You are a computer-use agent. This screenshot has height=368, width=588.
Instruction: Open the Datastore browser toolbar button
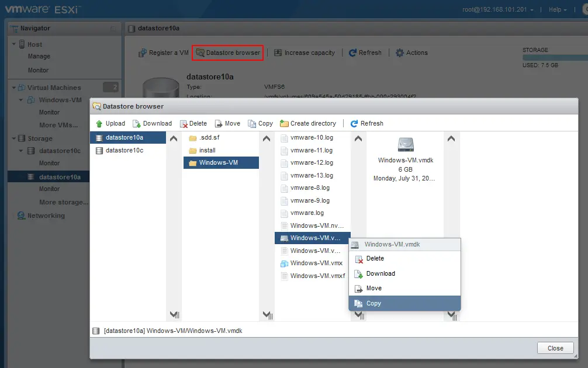[x=227, y=53]
